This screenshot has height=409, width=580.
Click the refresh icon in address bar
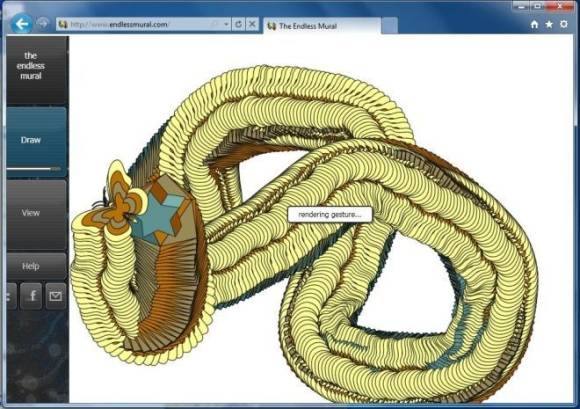(x=239, y=24)
